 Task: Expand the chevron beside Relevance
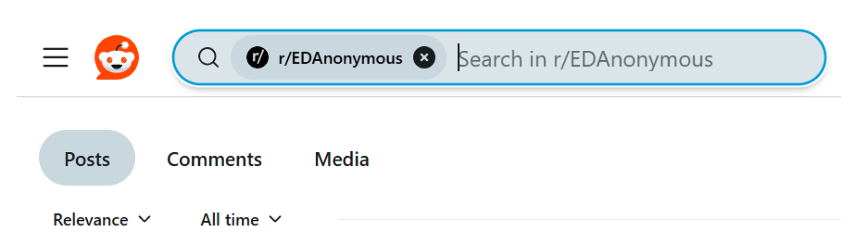point(144,220)
